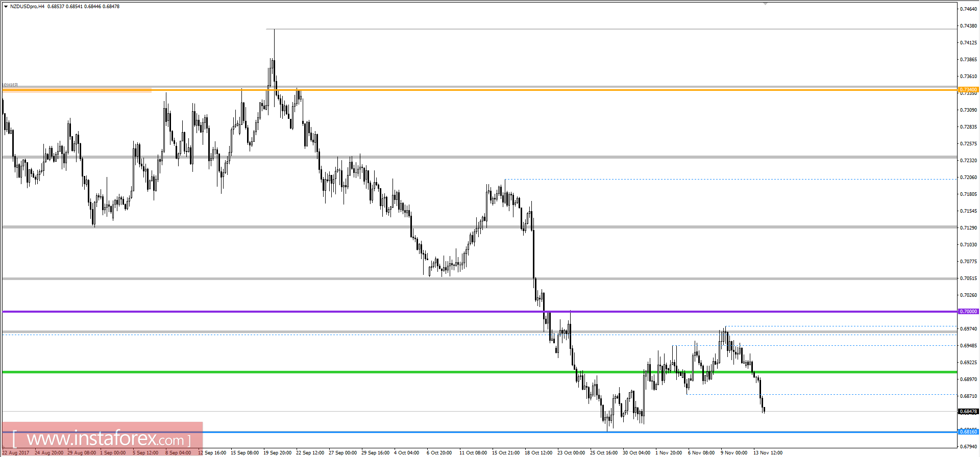This screenshot has height=457, width=980.
Task: Click the 19 Sep 20:00 time label
Action: (x=277, y=453)
